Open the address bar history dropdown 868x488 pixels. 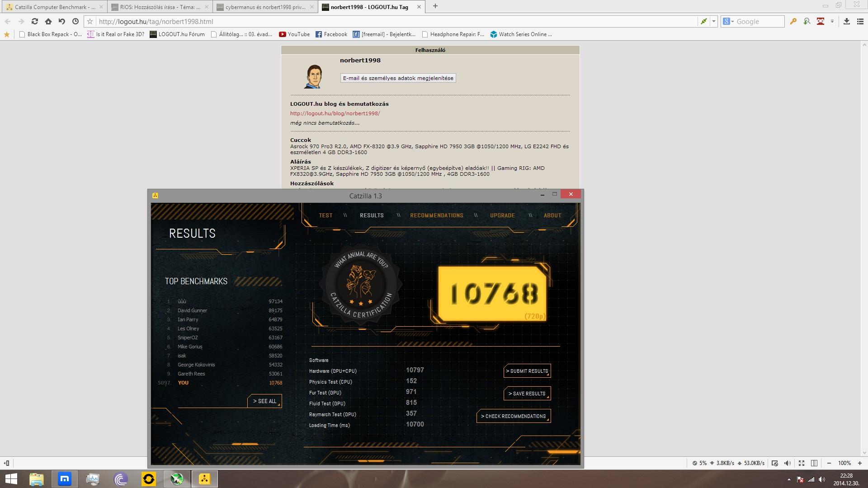click(714, 21)
